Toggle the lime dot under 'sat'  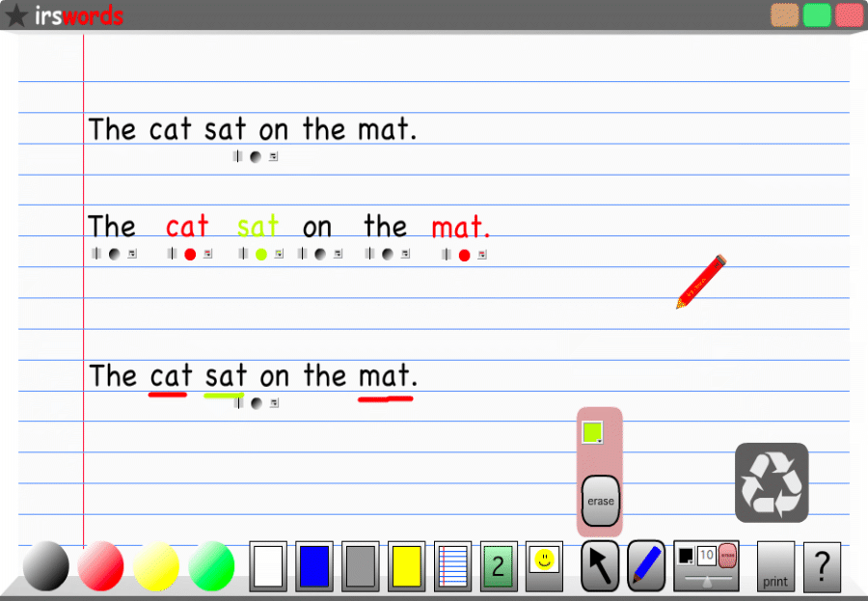pyautogui.click(x=261, y=255)
